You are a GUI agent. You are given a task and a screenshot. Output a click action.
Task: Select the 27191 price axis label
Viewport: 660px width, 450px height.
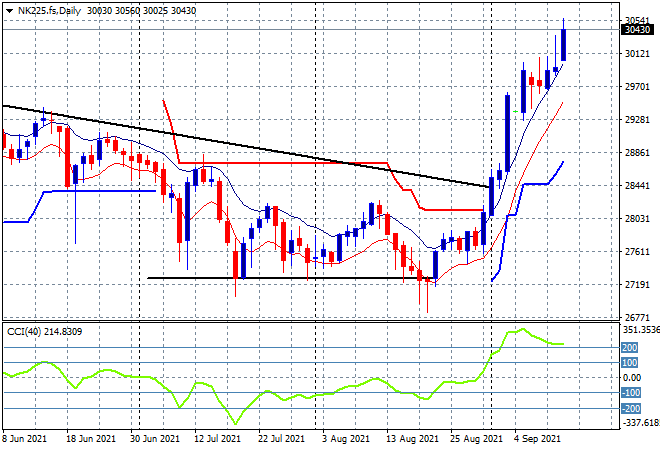coord(637,285)
